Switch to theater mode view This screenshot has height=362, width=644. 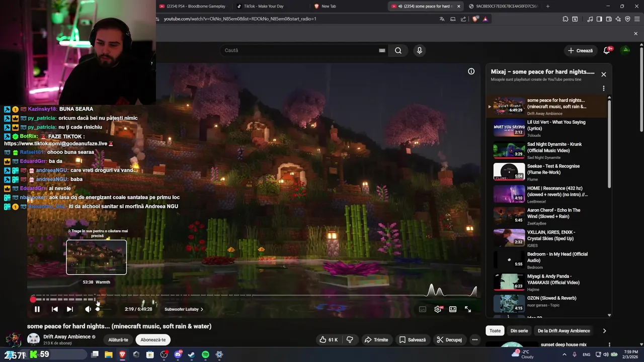453,309
